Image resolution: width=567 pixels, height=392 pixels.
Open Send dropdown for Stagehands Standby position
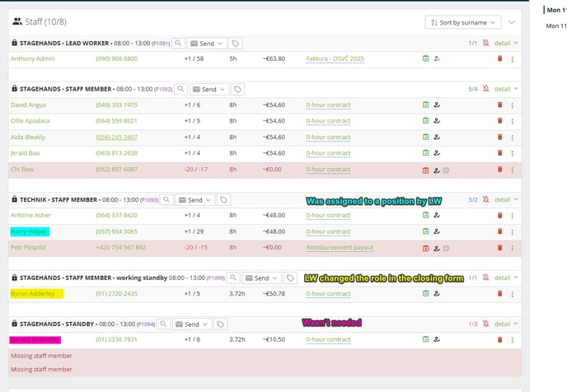point(192,324)
